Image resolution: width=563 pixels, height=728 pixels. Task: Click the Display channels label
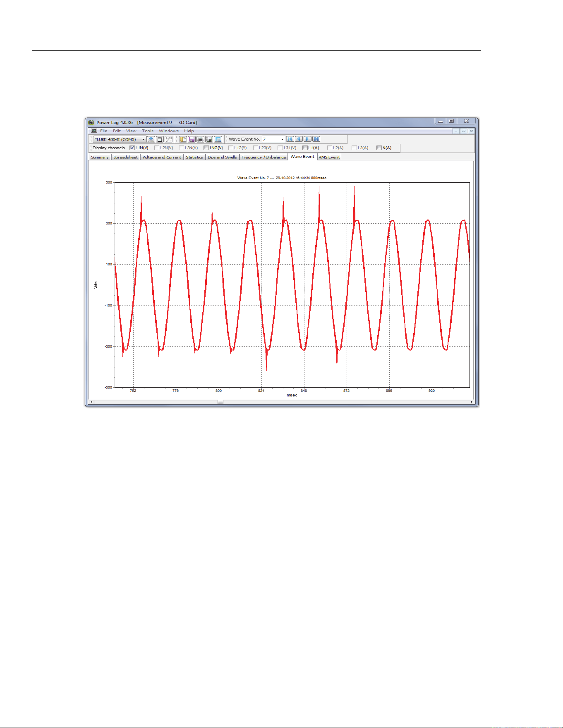[x=109, y=148]
